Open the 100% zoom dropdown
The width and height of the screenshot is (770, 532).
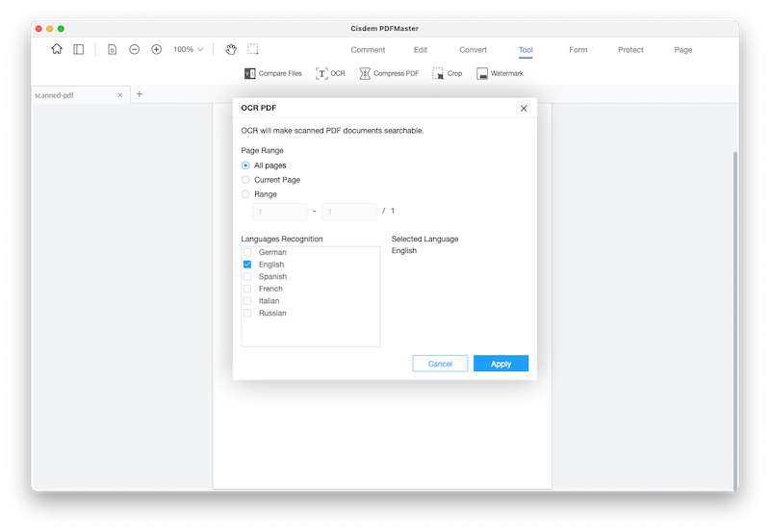(x=188, y=50)
